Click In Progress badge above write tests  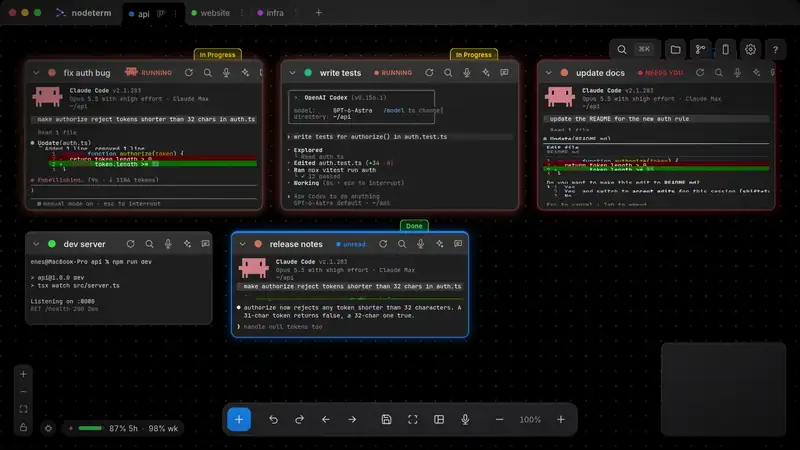(473, 55)
